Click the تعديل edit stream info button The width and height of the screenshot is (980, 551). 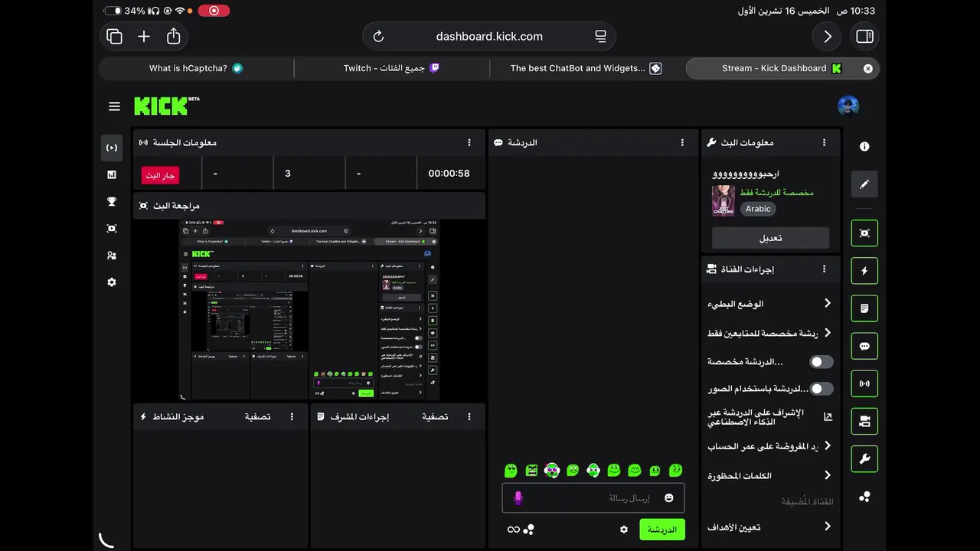(x=770, y=238)
